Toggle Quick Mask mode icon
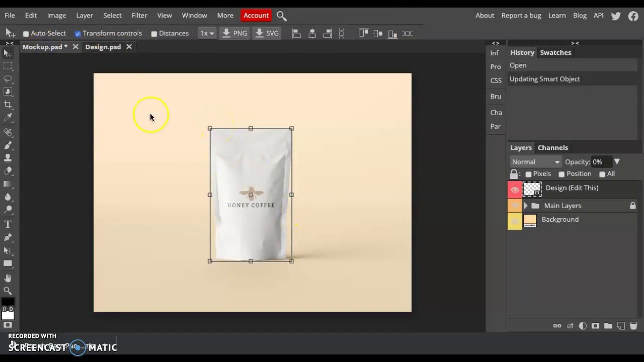The height and width of the screenshot is (362, 644). pos(8,325)
